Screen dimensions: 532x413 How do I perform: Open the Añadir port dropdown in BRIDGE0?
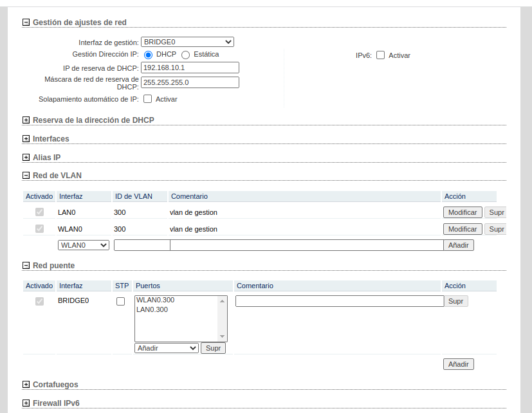point(167,348)
